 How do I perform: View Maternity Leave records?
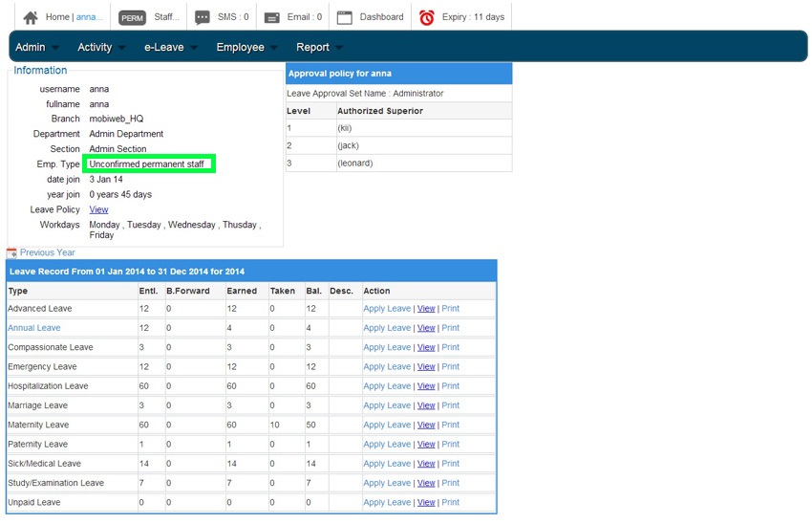pyautogui.click(x=426, y=425)
